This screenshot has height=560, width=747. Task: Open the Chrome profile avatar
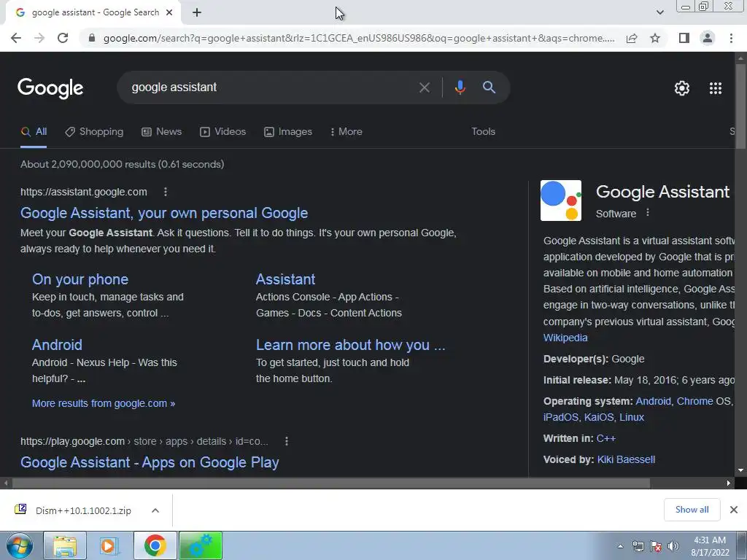708,38
